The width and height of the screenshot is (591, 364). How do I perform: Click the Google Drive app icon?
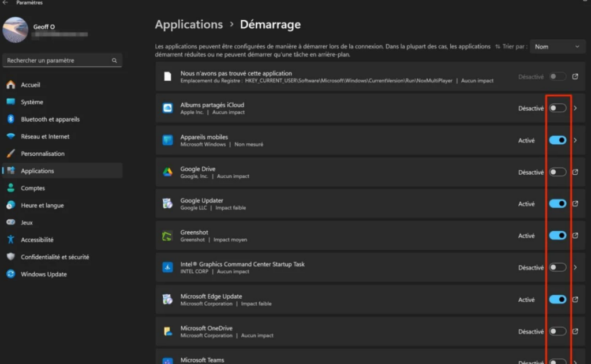coord(167,172)
